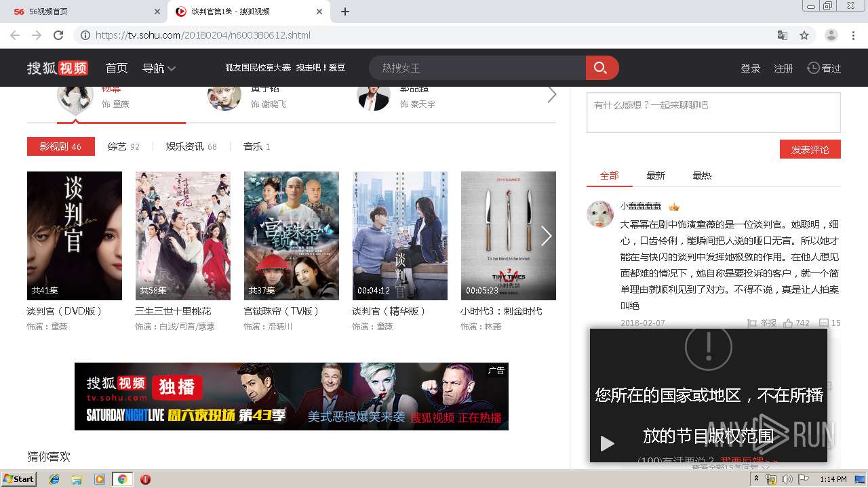Open file explorer in taskbar
This screenshot has height=488, width=868.
(x=77, y=479)
